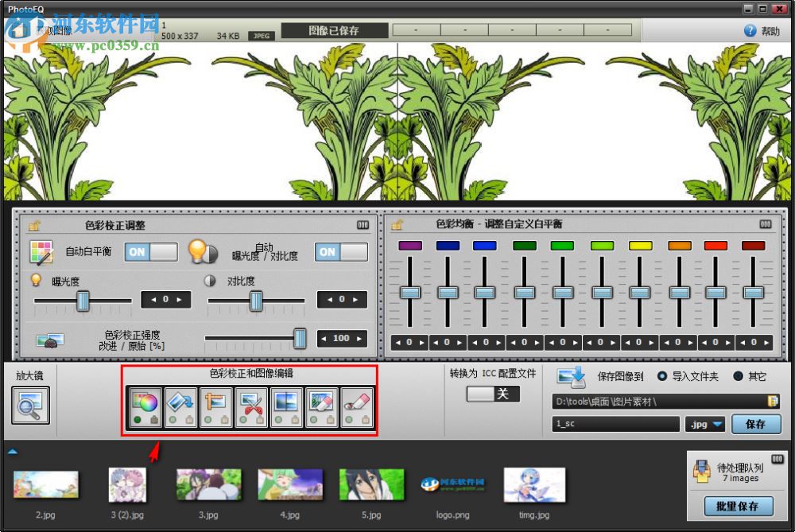The height and width of the screenshot is (532, 795).
Task: Increase the purple channel value arrow
Action: coord(421,343)
